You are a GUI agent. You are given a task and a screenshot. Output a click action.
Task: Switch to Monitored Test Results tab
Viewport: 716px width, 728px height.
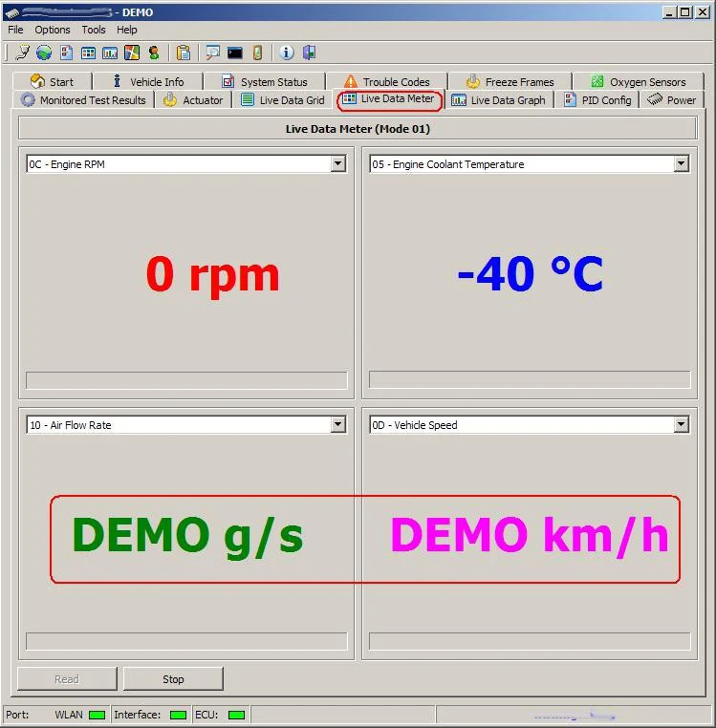83,99
